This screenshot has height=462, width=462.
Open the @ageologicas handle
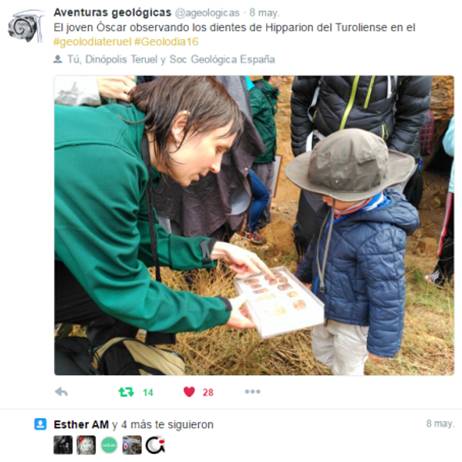pyautogui.click(x=207, y=13)
